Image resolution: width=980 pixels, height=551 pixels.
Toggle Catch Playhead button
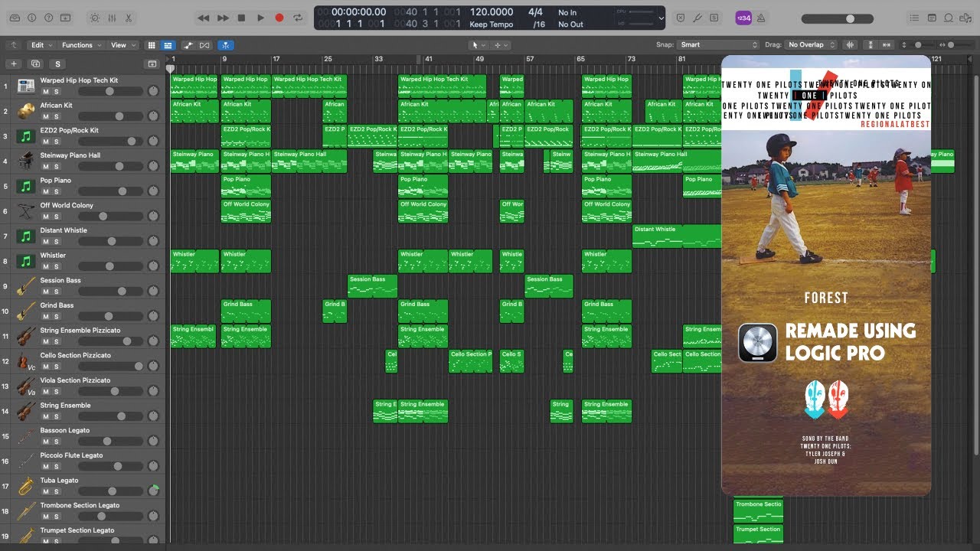[226, 45]
